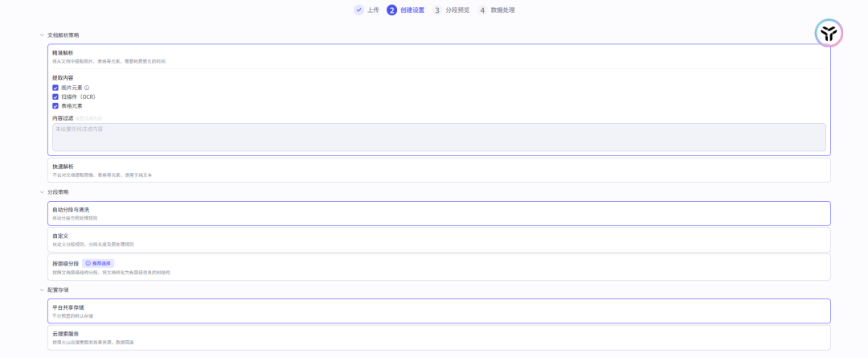Uncheck the 图片元素 checkbox
868x358 pixels.
point(55,88)
